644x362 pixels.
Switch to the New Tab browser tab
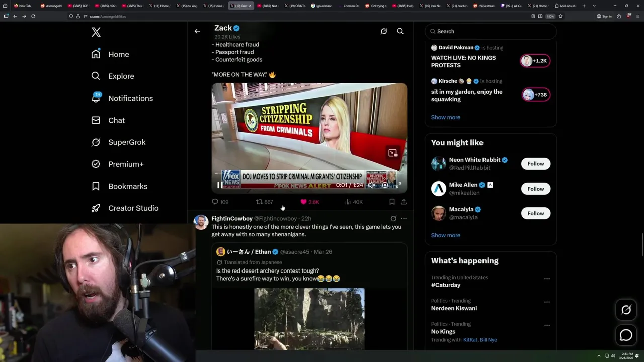point(22,6)
